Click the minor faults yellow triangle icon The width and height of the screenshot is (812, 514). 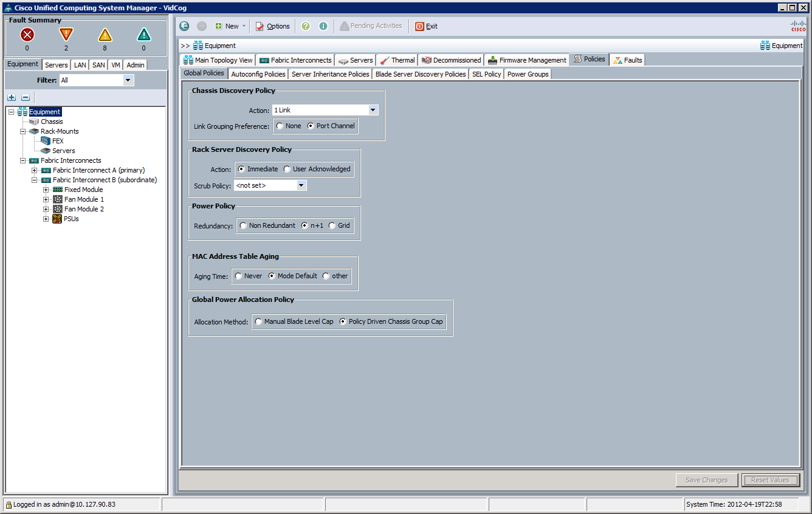point(105,35)
